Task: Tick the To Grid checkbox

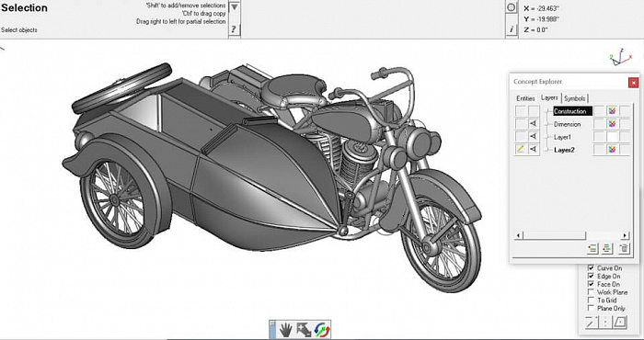Action: click(x=591, y=300)
